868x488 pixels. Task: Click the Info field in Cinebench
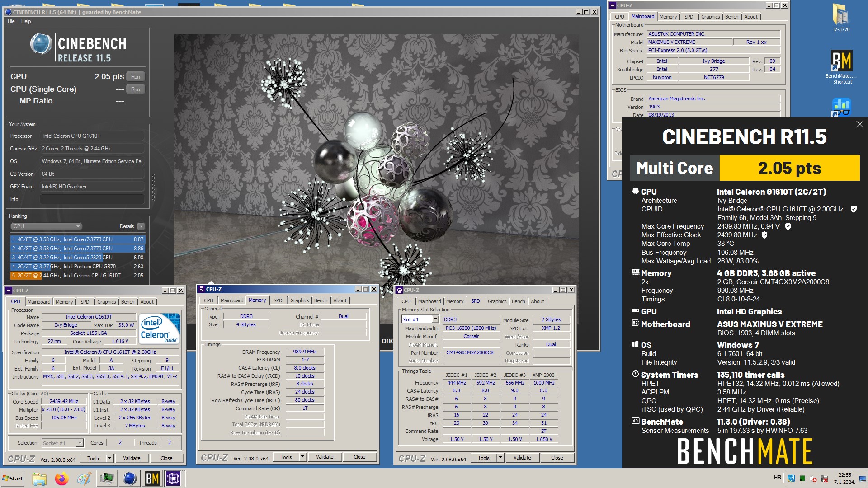(x=92, y=199)
